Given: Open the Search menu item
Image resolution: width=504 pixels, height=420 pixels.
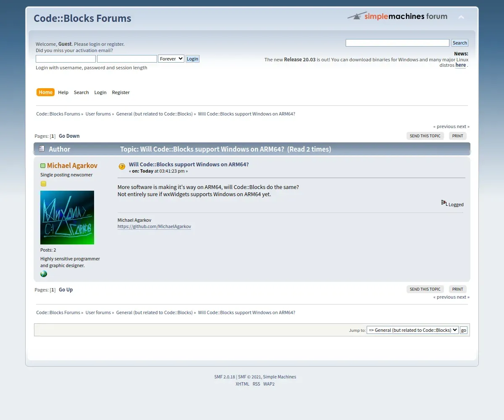Looking at the screenshot, I should (81, 92).
